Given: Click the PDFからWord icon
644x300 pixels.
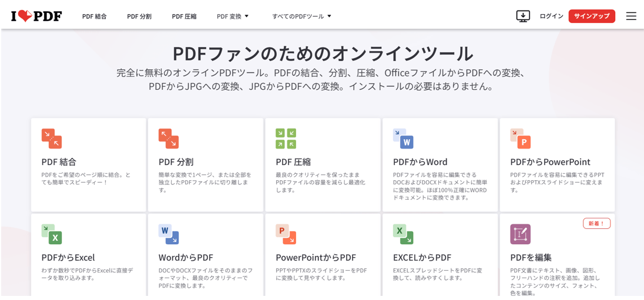Looking at the screenshot, I should [403, 139].
